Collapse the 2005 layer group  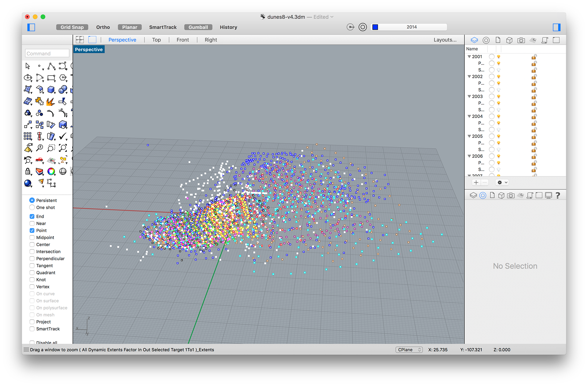[x=469, y=136]
